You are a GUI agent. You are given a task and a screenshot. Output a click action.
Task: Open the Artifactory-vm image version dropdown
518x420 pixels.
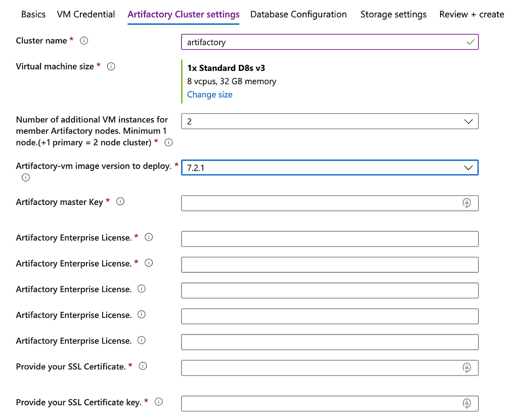(468, 167)
